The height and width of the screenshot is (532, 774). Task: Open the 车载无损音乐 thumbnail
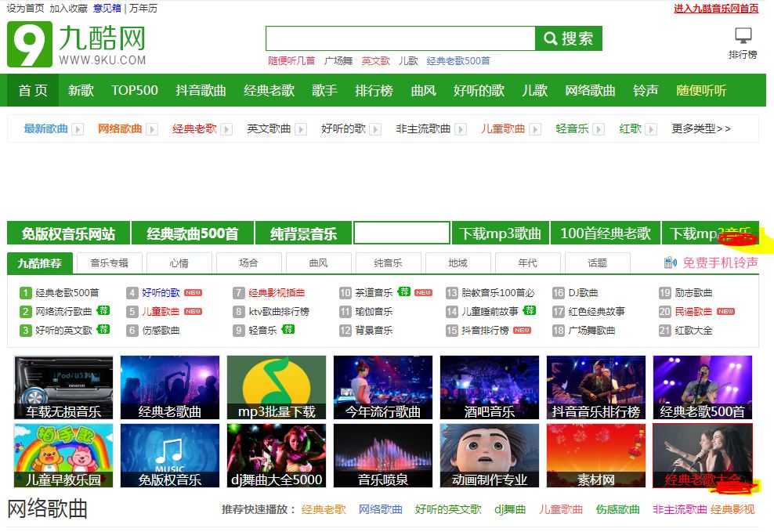tap(63, 387)
